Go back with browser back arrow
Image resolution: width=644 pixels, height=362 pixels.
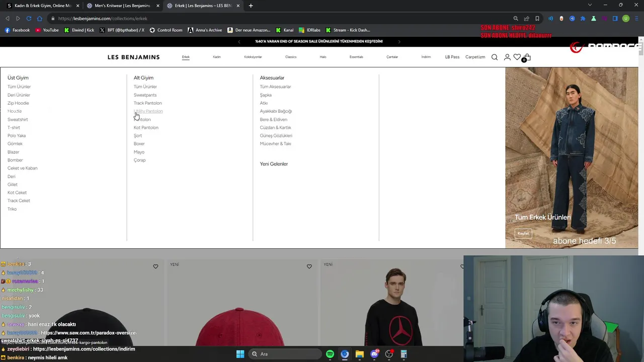[8, 19]
